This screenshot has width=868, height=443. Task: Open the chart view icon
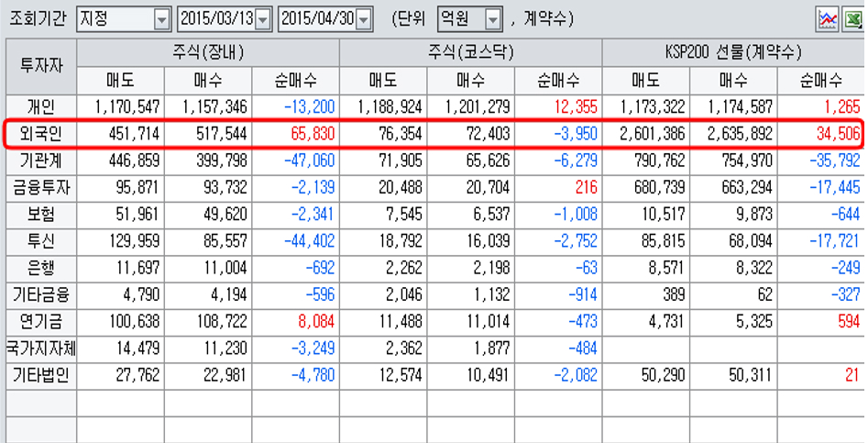point(827,18)
